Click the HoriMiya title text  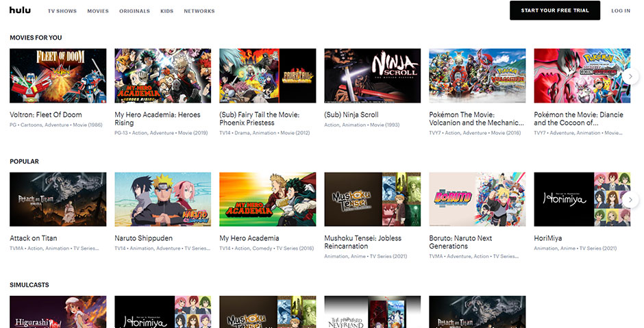(x=548, y=238)
